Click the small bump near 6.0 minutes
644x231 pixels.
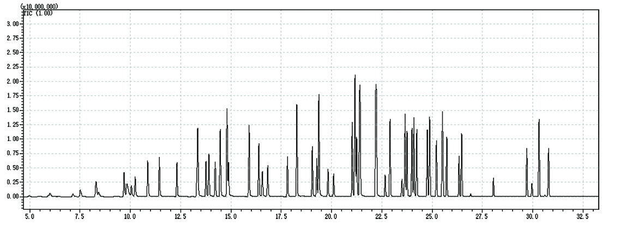[50, 193]
